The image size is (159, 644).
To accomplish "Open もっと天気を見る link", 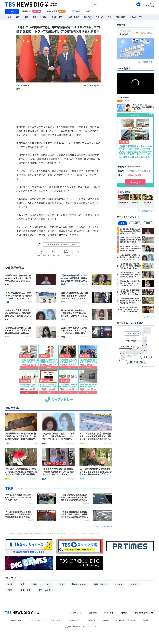I will tap(146, 62).
